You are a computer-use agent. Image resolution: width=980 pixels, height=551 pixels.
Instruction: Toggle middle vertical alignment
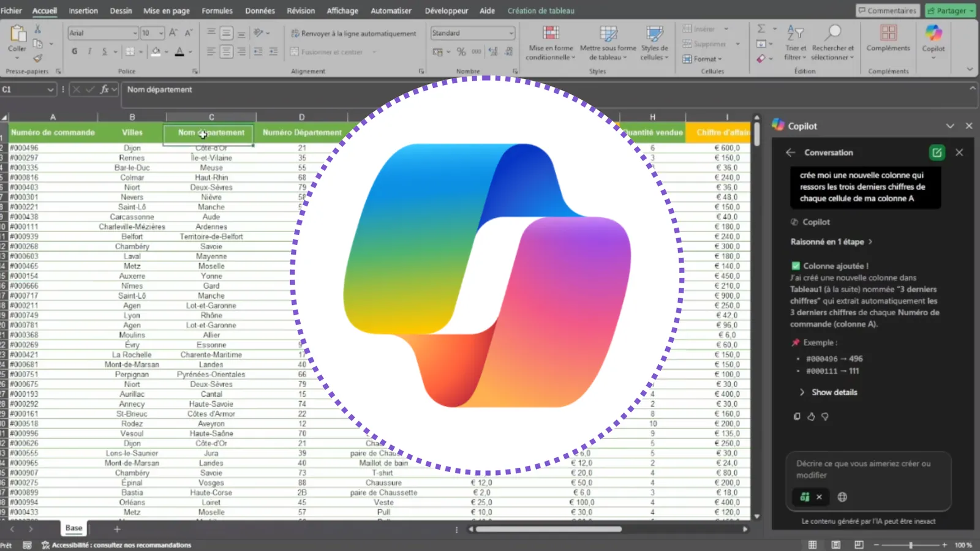point(226,32)
